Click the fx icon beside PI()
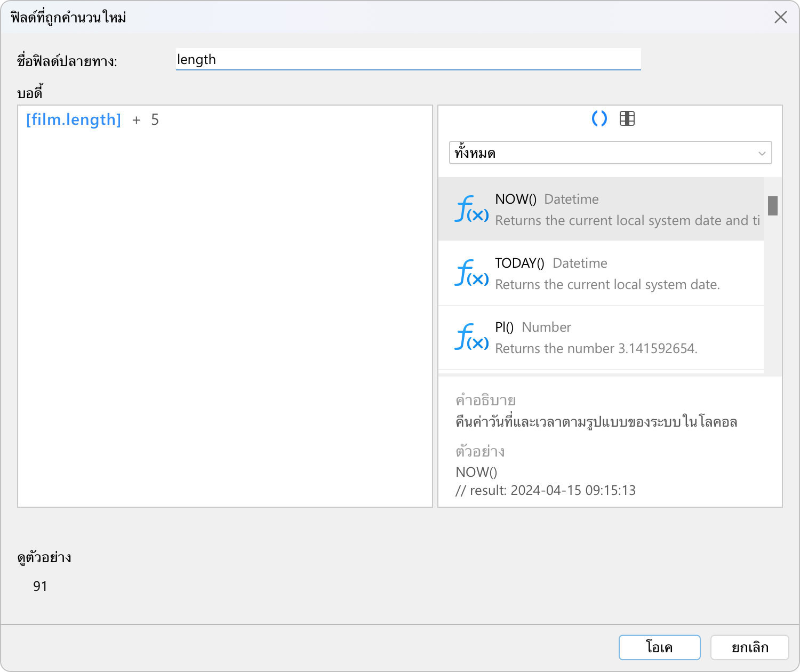Viewport: 800px width, 672px height. (x=471, y=337)
